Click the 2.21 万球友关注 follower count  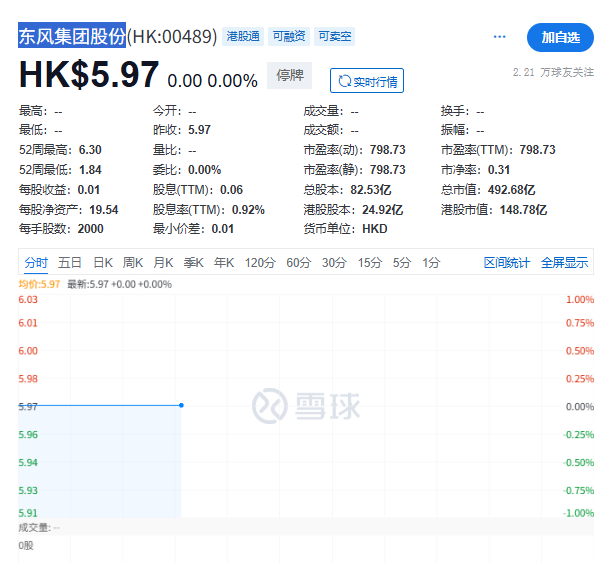click(x=553, y=72)
